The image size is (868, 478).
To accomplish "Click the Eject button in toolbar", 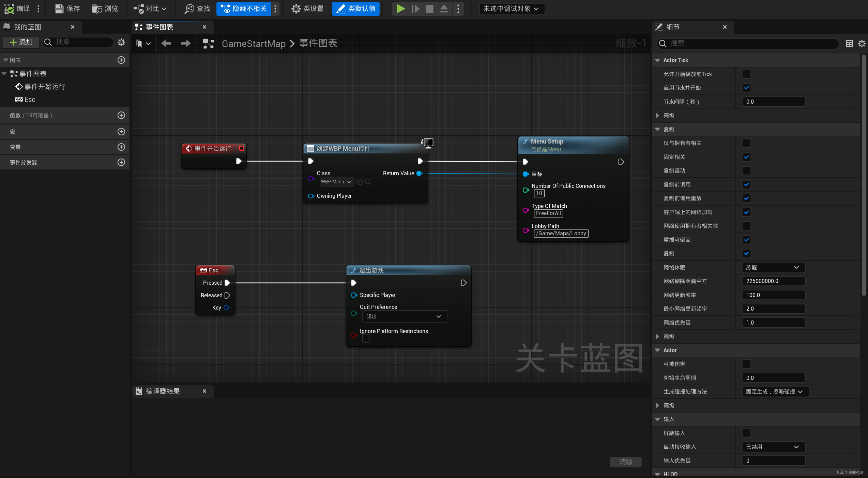I will 444,9.
